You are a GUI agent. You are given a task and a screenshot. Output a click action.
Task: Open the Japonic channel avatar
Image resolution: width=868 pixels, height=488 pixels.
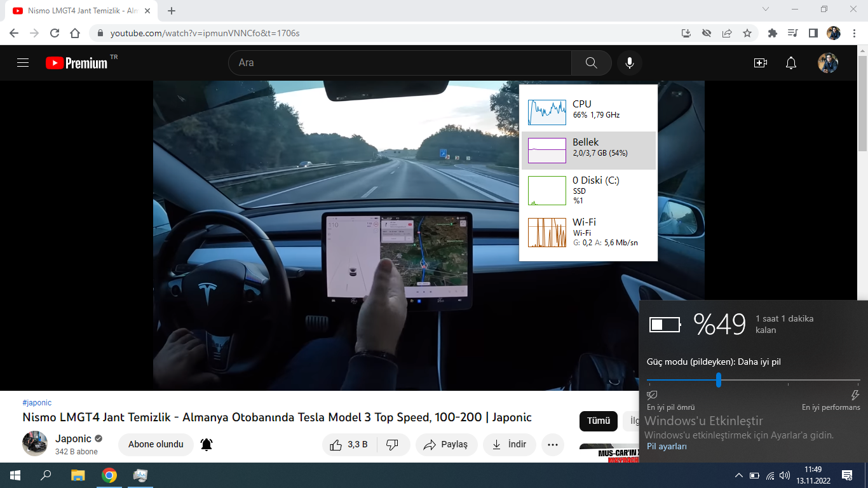click(x=35, y=444)
